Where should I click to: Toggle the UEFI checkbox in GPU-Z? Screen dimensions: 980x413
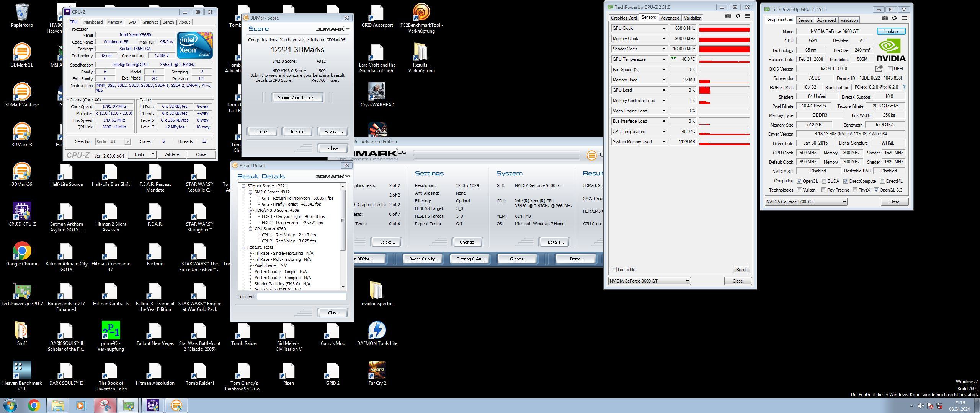coord(890,69)
